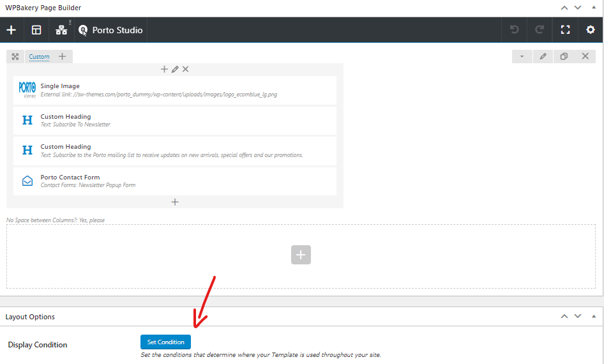Viewport: 604px width, 364px height.
Task: Move Layout Options panel up
Action: [x=564, y=316]
